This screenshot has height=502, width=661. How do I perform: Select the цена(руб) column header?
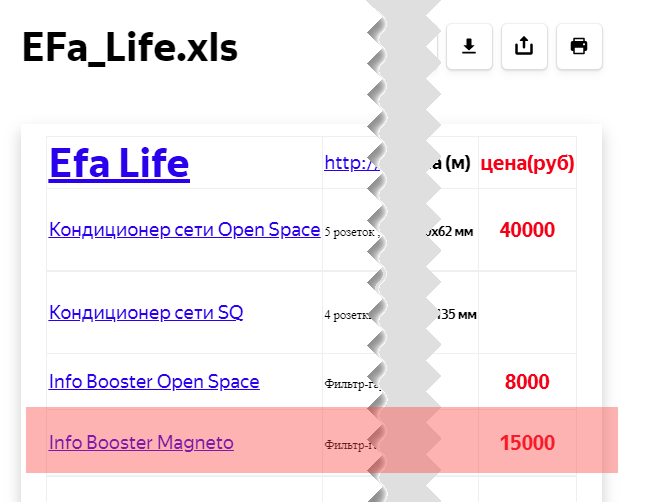[x=527, y=163]
